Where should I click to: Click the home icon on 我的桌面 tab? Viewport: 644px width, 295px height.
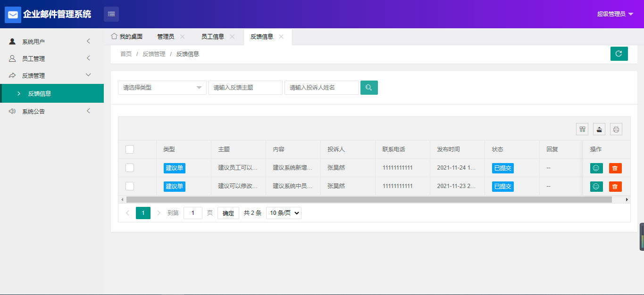(114, 36)
